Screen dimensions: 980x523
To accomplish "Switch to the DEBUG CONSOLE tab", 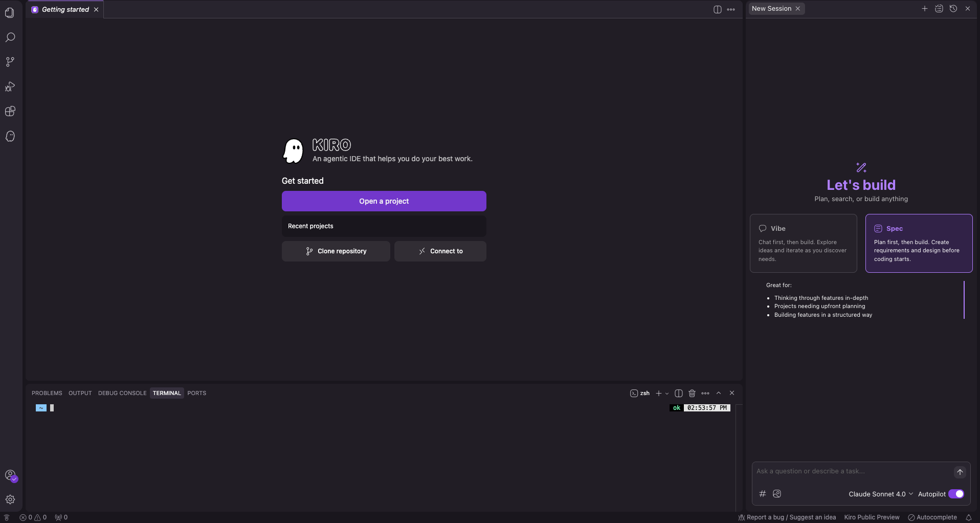I will point(122,393).
